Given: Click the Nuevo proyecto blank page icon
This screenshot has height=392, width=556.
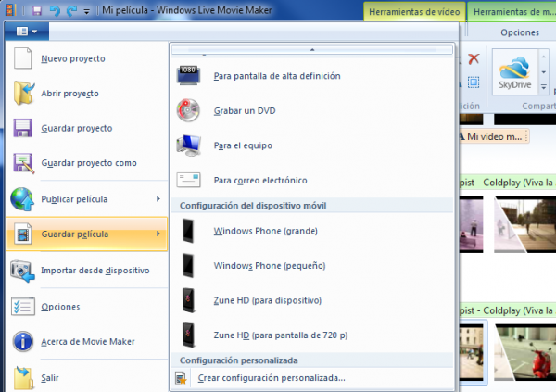Looking at the screenshot, I should 23,58.
